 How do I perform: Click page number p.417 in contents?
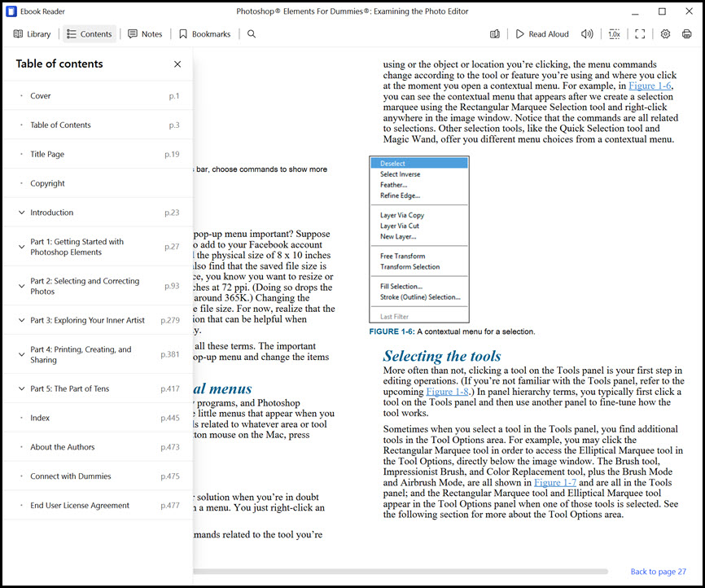click(x=170, y=388)
